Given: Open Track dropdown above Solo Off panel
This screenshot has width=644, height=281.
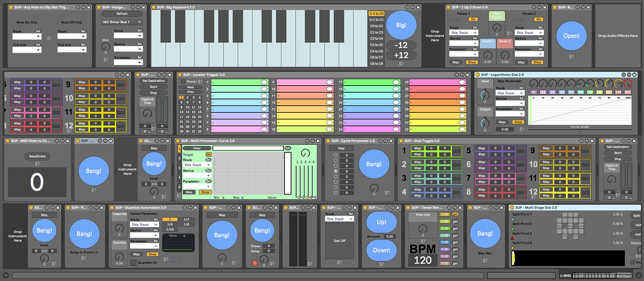Looking at the screenshot, I should point(340,219).
